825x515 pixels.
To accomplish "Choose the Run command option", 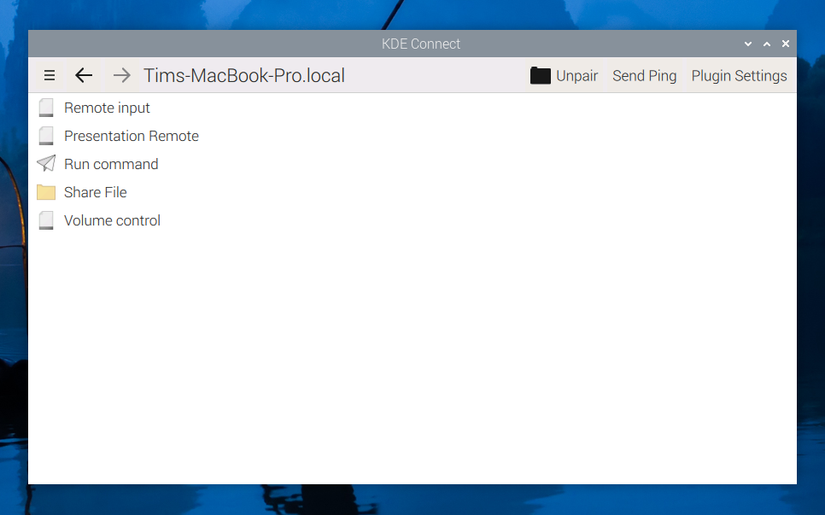I will click(111, 164).
